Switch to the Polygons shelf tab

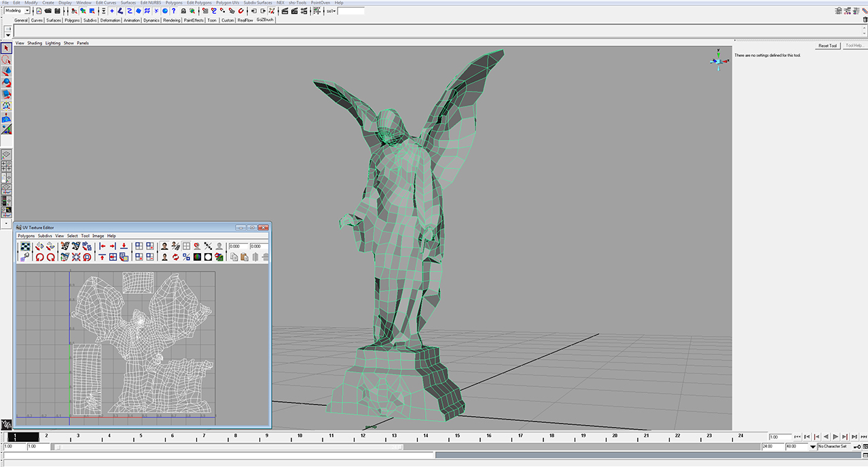72,20
